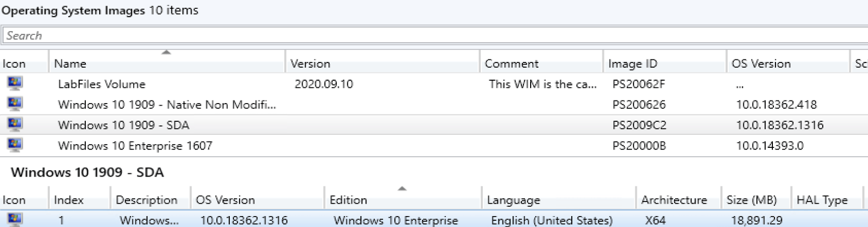Click the LabFiles Volume image icon
Viewport: 868px width, 227px height.
(15, 84)
